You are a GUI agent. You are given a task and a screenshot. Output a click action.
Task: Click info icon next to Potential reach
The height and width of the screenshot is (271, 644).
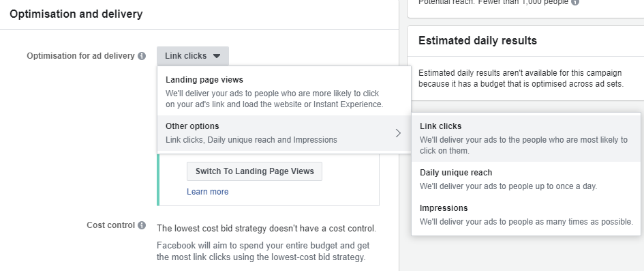tap(575, 2)
